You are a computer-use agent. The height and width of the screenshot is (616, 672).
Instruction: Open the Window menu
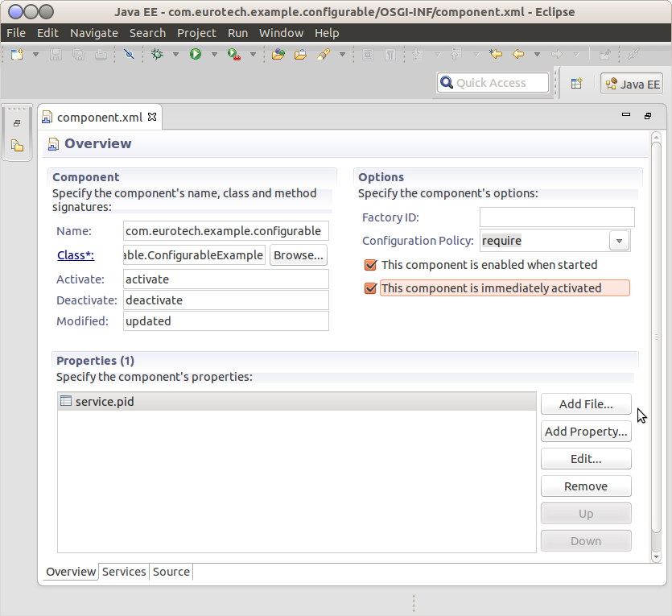(281, 33)
